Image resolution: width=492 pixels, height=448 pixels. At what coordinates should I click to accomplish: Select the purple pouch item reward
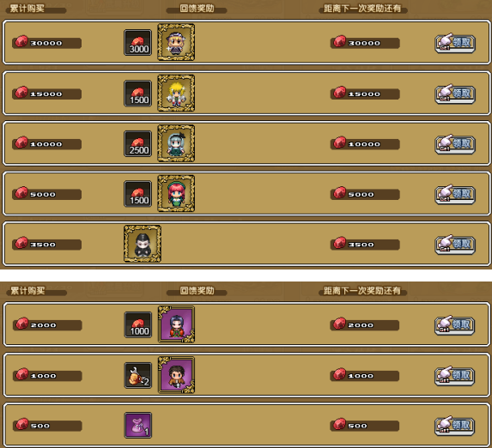point(138,425)
